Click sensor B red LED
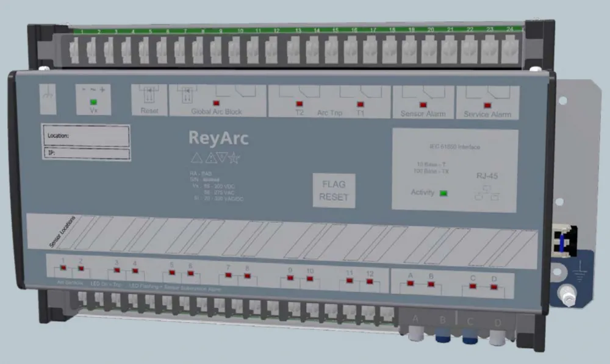This screenshot has width=610, height=364. point(431,284)
